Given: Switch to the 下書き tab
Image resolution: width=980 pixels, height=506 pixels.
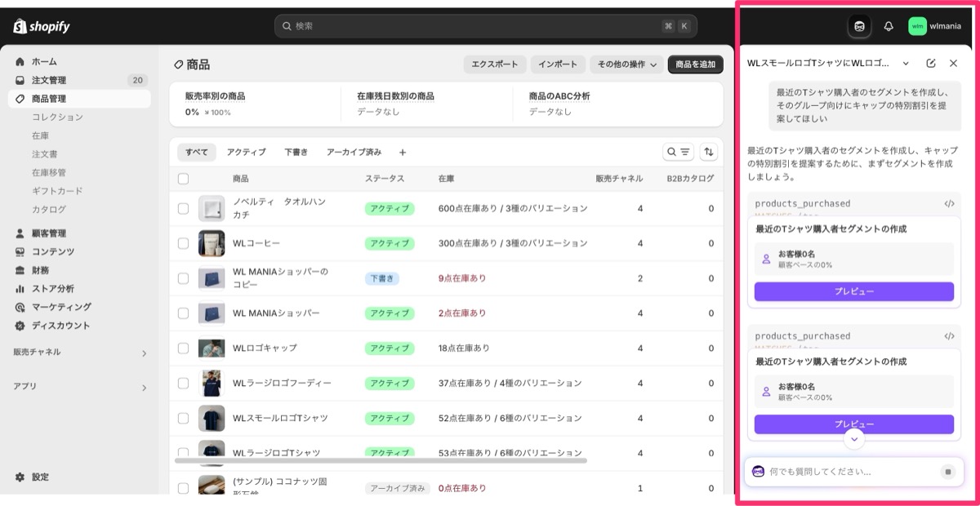Looking at the screenshot, I should coord(296,152).
